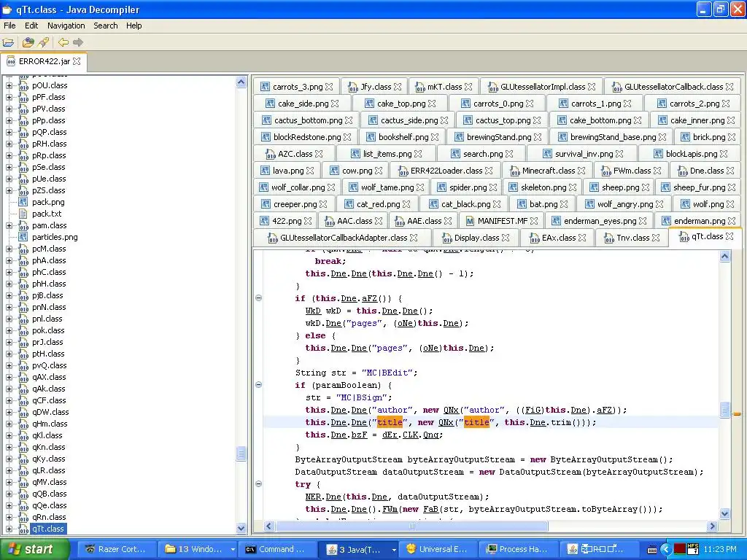Open Razer Cortex from the taskbar
The height and width of the screenshot is (560, 747).
pos(115,549)
